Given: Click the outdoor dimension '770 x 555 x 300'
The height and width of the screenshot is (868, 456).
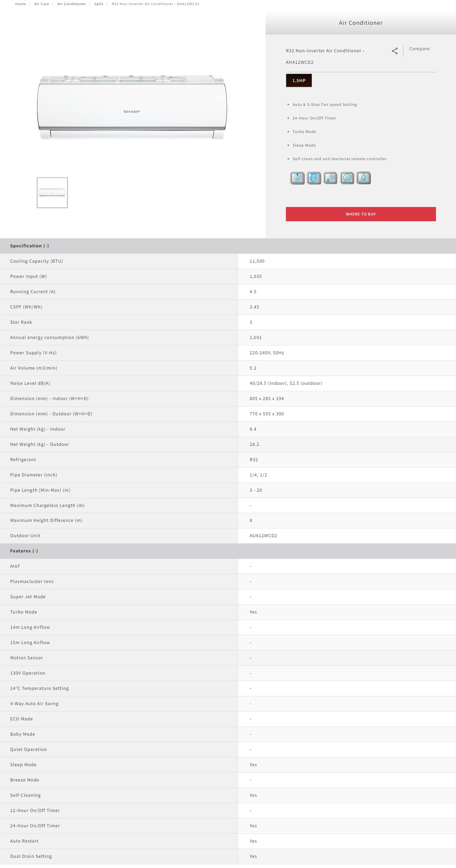Looking at the screenshot, I should pyautogui.click(x=267, y=414).
